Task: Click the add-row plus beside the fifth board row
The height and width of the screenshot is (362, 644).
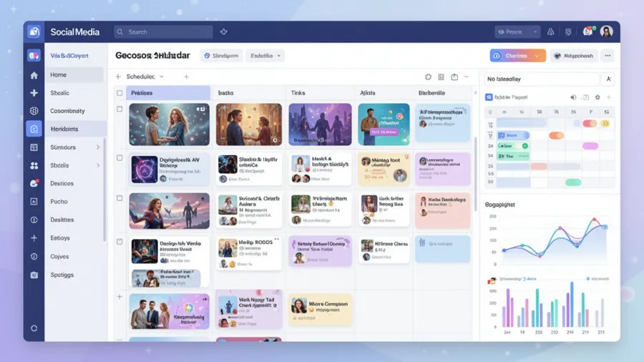Action: [x=119, y=296]
